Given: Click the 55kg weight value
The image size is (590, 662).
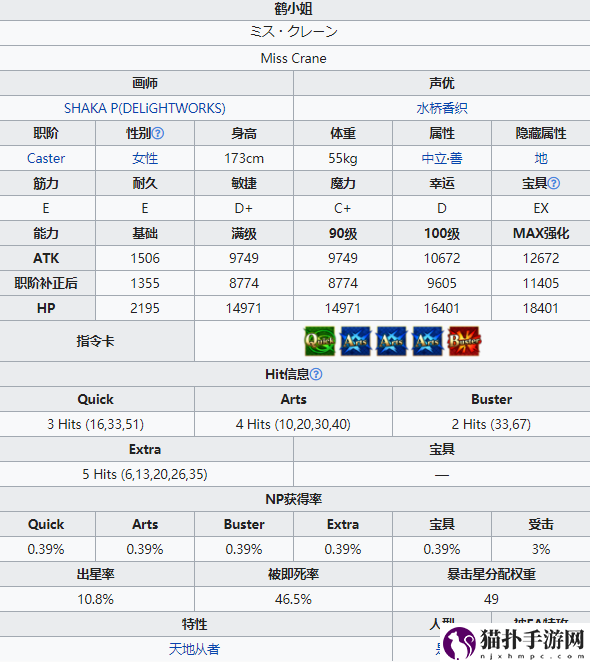Looking at the screenshot, I should tap(343, 158).
